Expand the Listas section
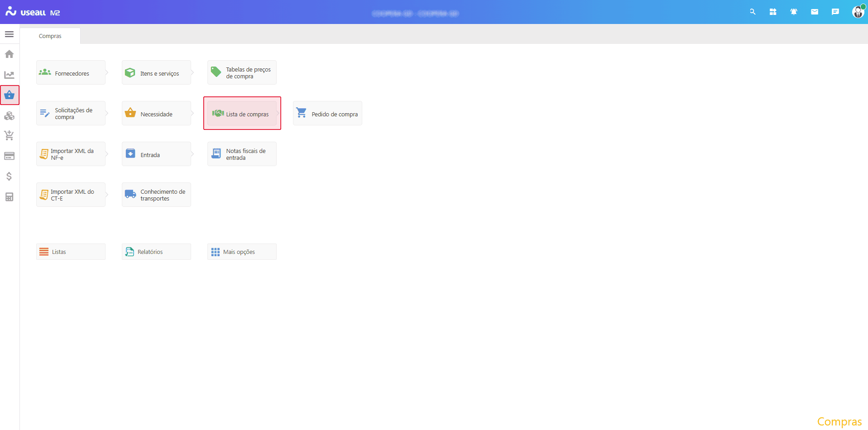 71,252
